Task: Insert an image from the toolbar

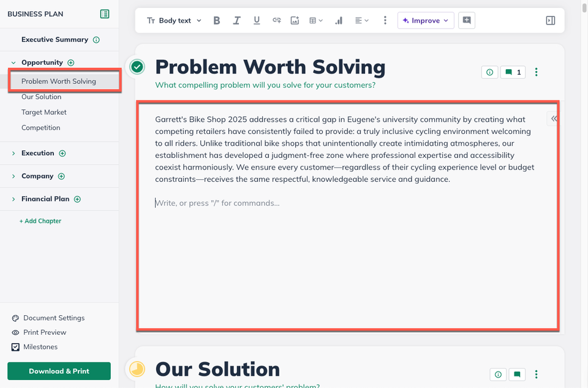Action: tap(295, 21)
